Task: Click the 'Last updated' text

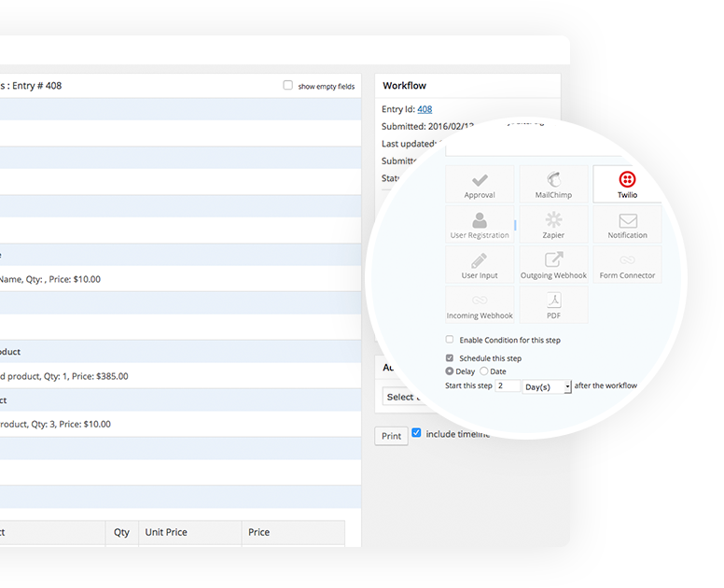Action: click(409, 144)
